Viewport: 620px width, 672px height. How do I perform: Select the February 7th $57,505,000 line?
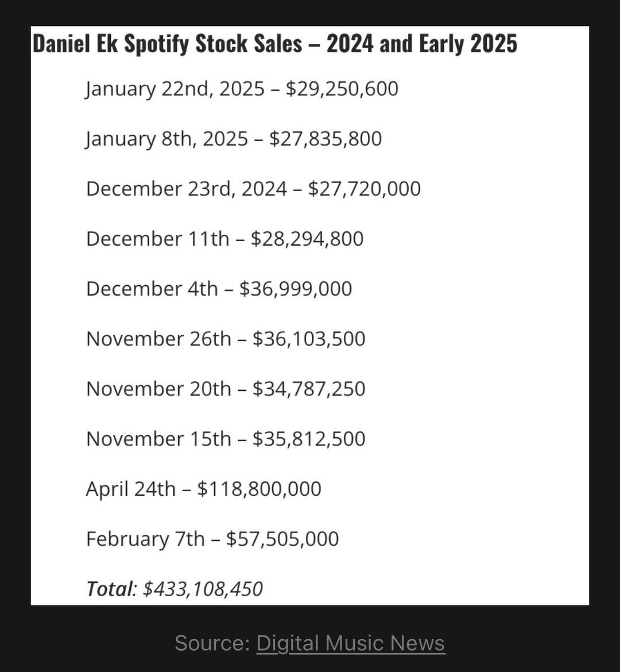212,539
